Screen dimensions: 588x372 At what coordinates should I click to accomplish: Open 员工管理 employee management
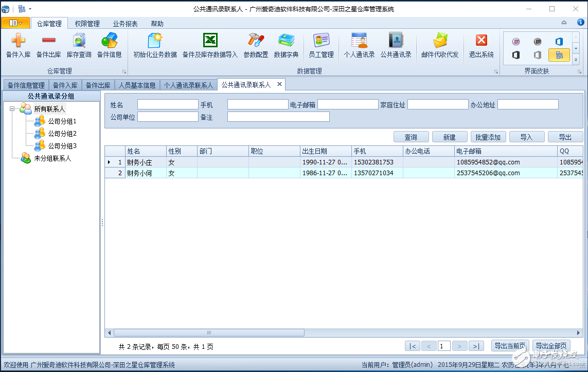[x=320, y=45]
